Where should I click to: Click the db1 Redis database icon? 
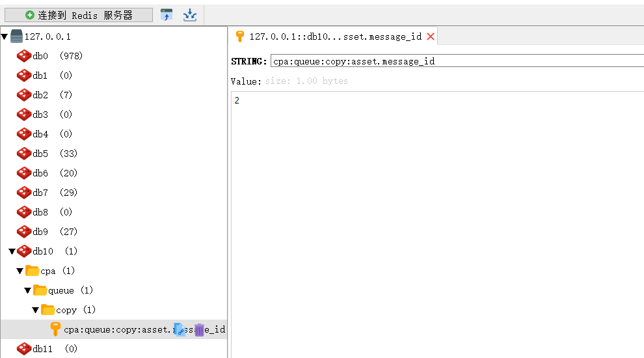[24, 76]
